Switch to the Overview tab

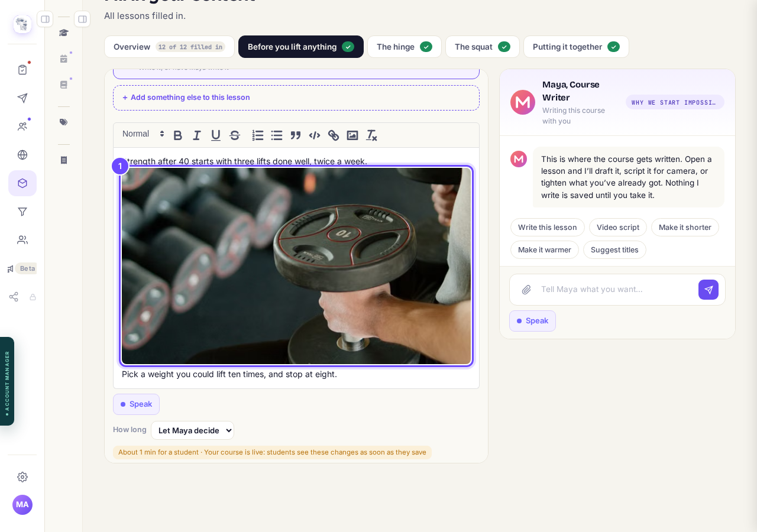coord(169,47)
